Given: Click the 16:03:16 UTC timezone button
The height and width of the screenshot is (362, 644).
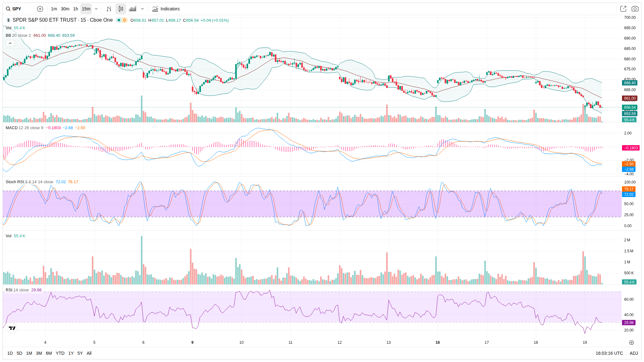Looking at the screenshot, I should 609,353.
